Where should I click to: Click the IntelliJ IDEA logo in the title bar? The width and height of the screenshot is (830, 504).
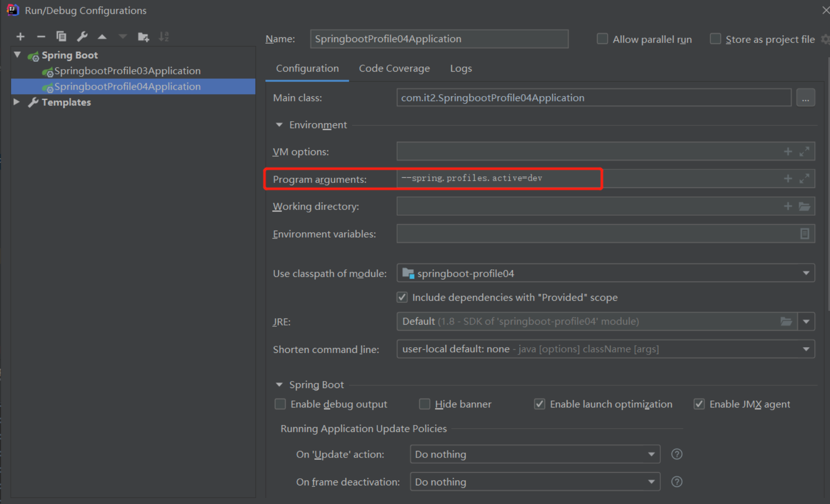click(13, 10)
